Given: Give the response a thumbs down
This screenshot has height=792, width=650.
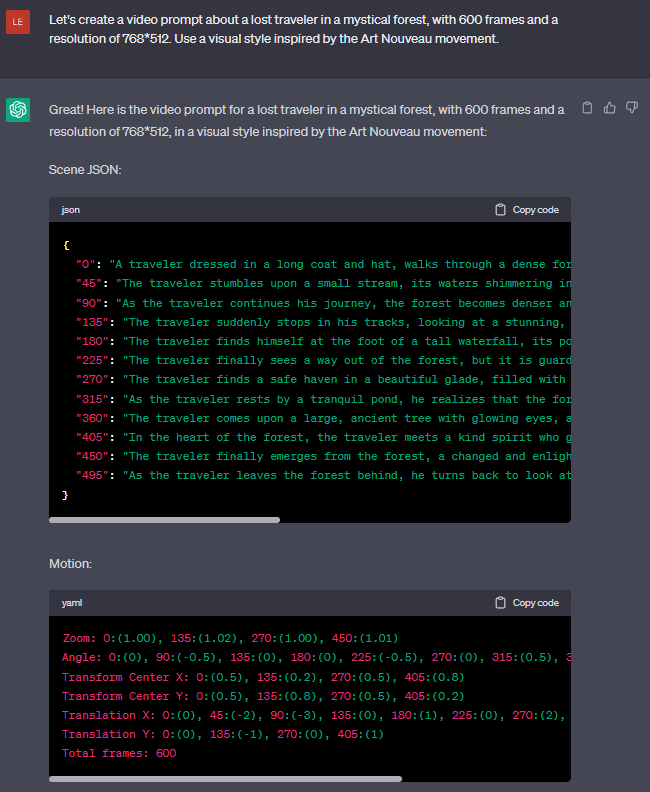Looking at the screenshot, I should (632, 108).
